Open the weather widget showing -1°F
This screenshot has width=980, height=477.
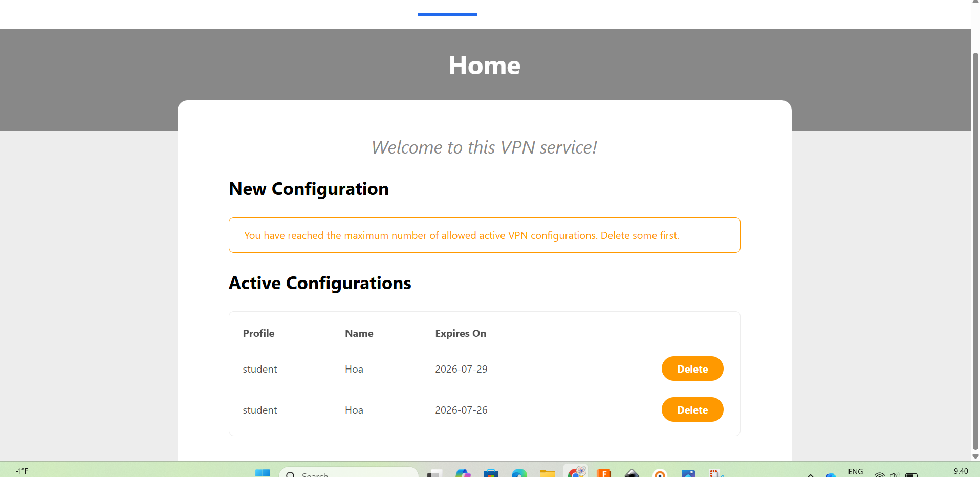tap(22, 471)
